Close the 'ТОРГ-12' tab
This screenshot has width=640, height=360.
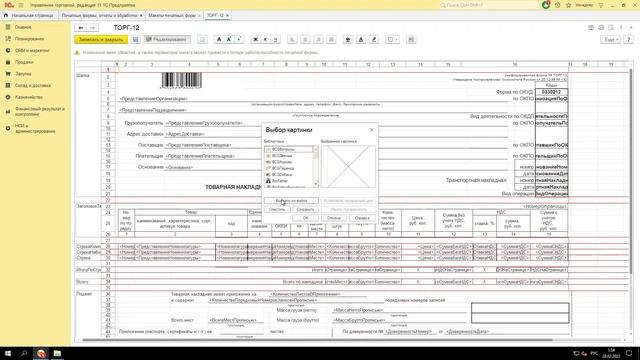(x=227, y=16)
